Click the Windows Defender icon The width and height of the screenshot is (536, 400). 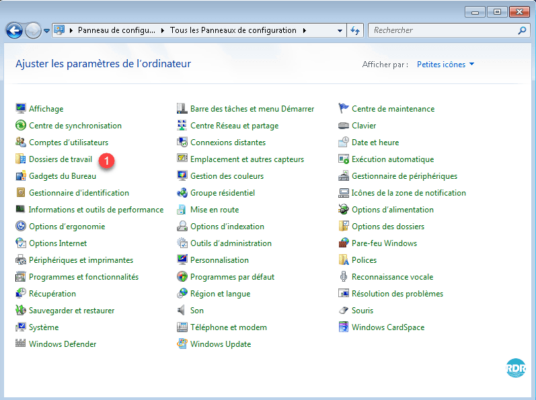click(x=21, y=344)
